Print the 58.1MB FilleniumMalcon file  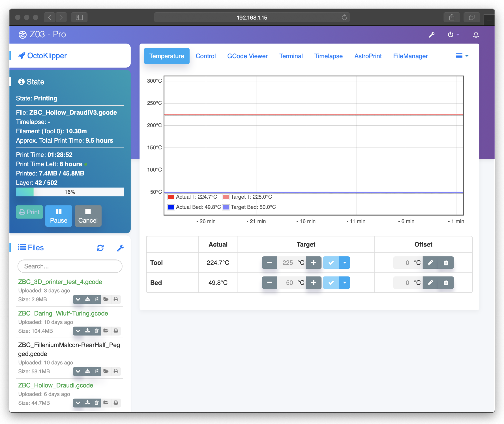116,371
